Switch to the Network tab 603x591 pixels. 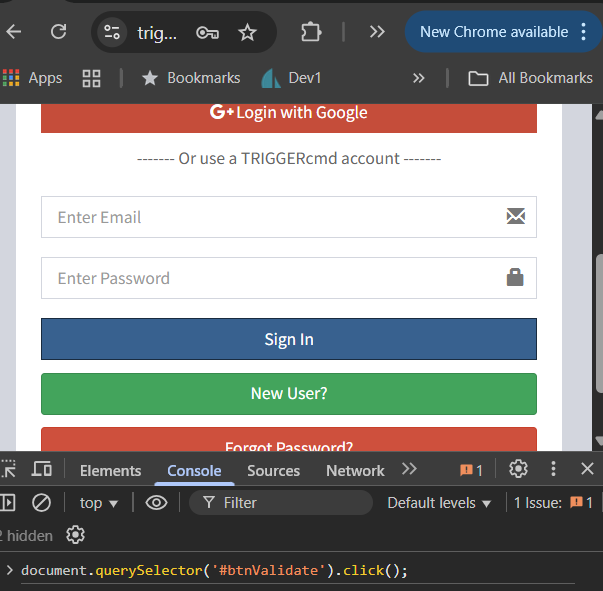coord(355,471)
